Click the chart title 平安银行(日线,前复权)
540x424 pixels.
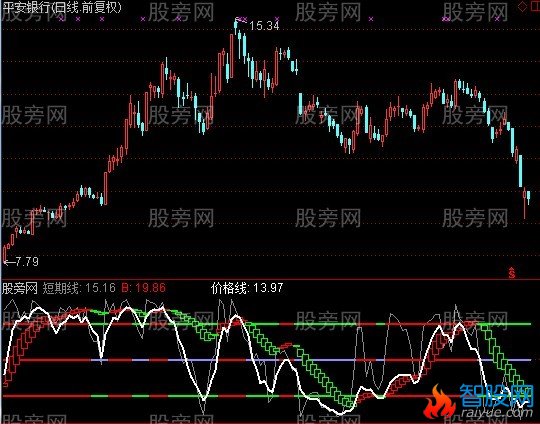pos(62,8)
